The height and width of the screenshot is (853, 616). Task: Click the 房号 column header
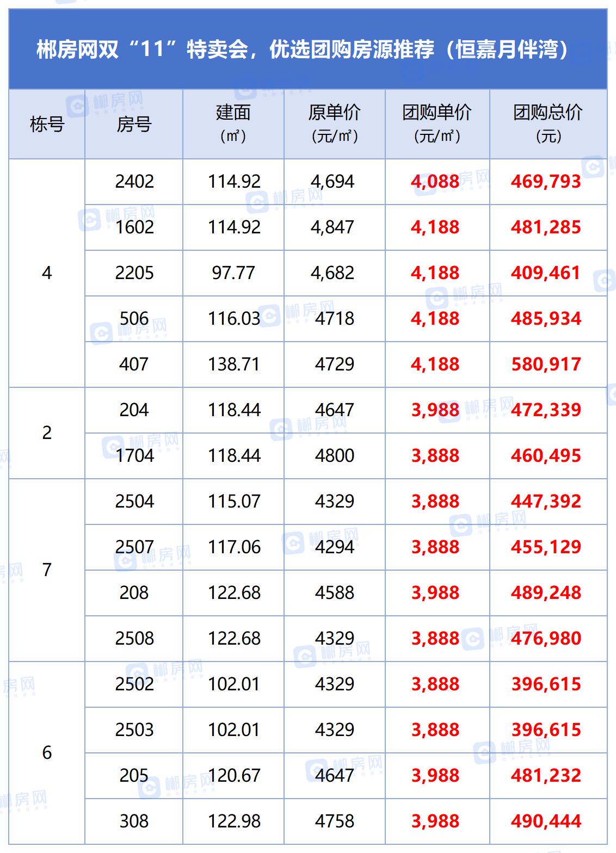point(134,125)
